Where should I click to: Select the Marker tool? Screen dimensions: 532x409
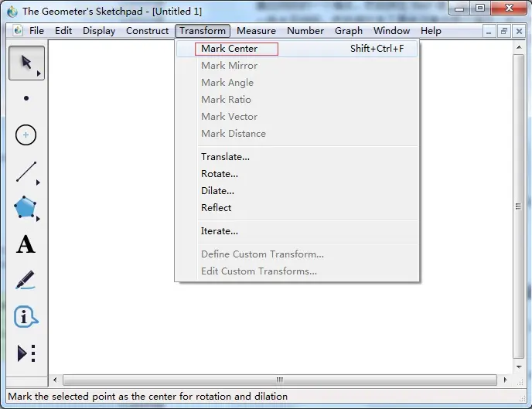[x=26, y=280]
